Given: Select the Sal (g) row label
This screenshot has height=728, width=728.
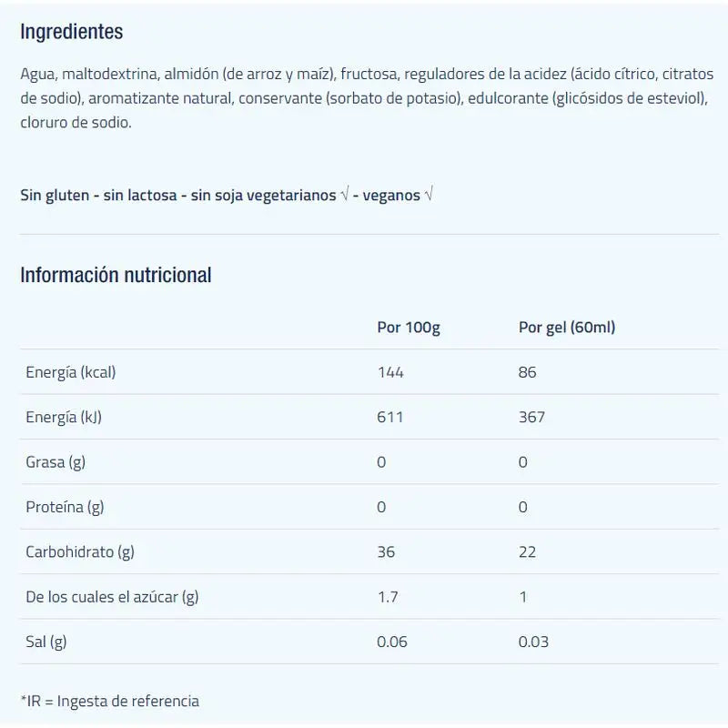Looking at the screenshot, I should coord(45,642).
